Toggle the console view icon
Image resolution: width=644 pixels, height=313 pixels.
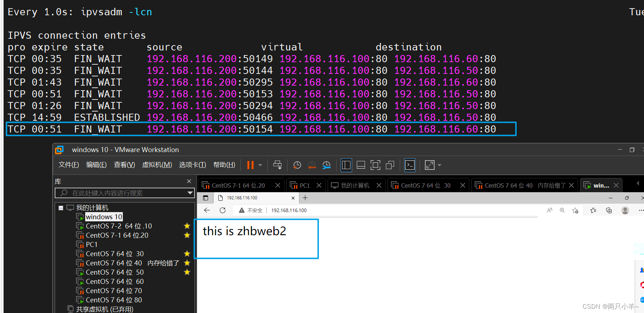click(x=410, y=165)
